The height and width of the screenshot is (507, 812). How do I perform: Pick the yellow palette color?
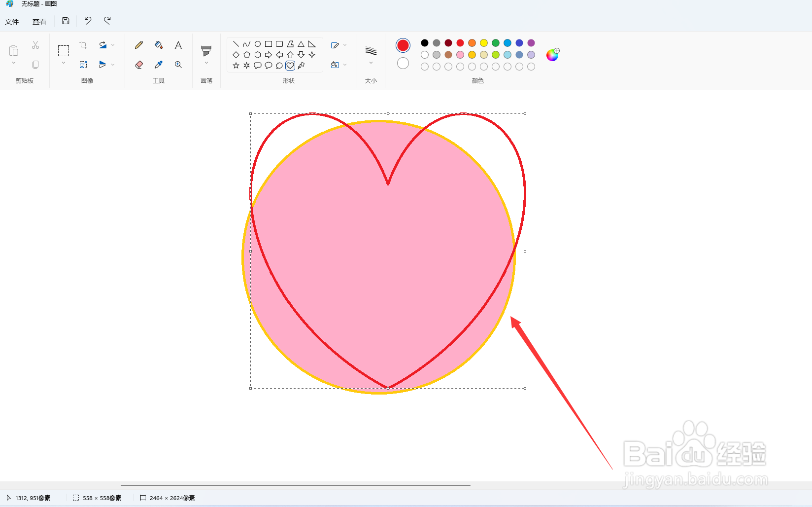pos(484,43)
